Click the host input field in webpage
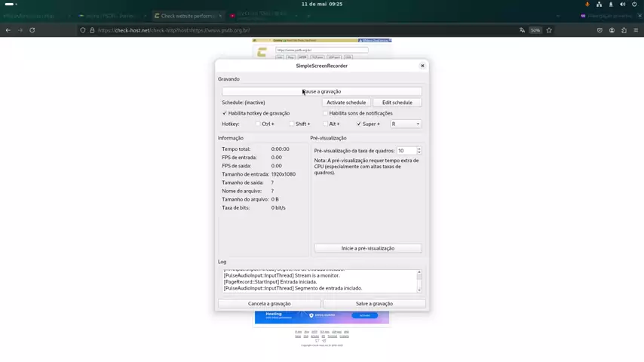Image resolution: width=644 pixels, height=362 pixels. pyautogui.click(x=322, y=50)
